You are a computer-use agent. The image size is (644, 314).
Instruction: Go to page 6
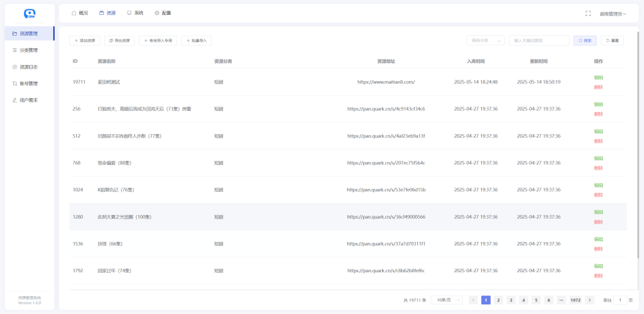pos(549,300)
